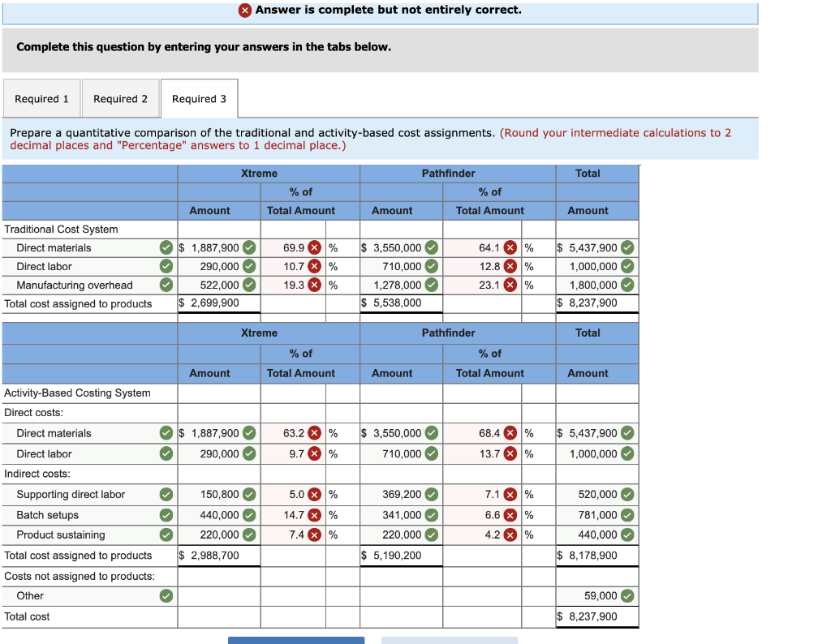Image resolution: width=831 pixels, height=644 pixels.
Task: Click the red X next to 23.1 percent
Action: (510, 285)
